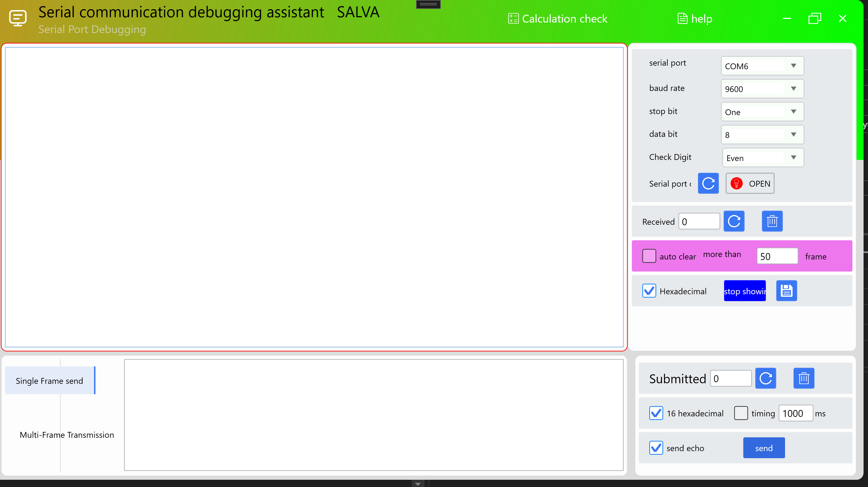Open Calculation check tool
Image resolution: width=868 pixels, height=487 pixels.
[x=558, y=19]
